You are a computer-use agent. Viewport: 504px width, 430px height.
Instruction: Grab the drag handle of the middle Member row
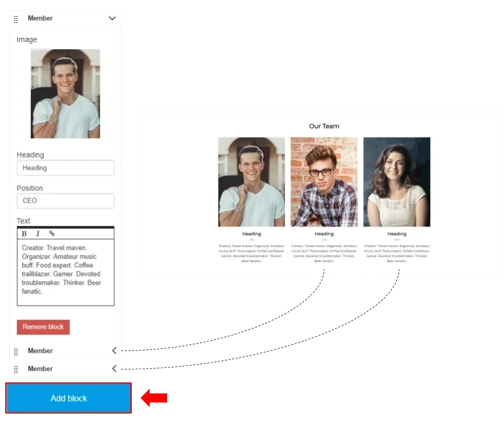click(16, 352)
